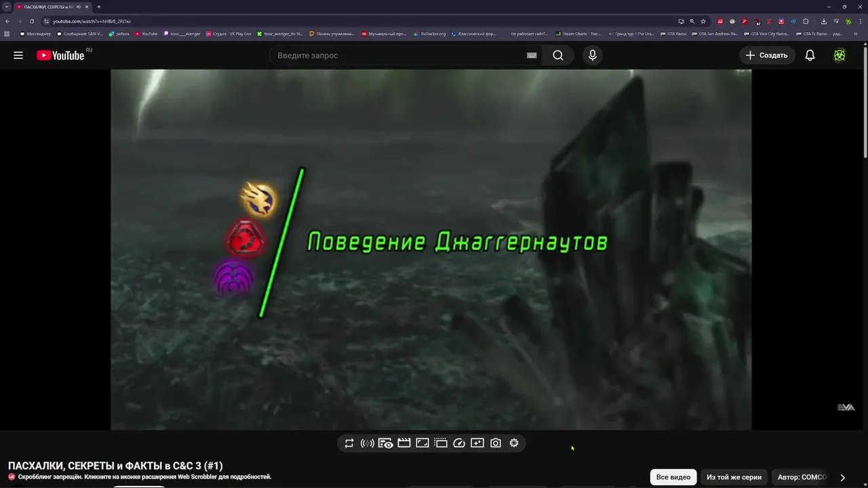Viewport: 868px width, 488px height.
Task: Open the 'GTA Radio' bookmark
Action: [x=673, y=33]
